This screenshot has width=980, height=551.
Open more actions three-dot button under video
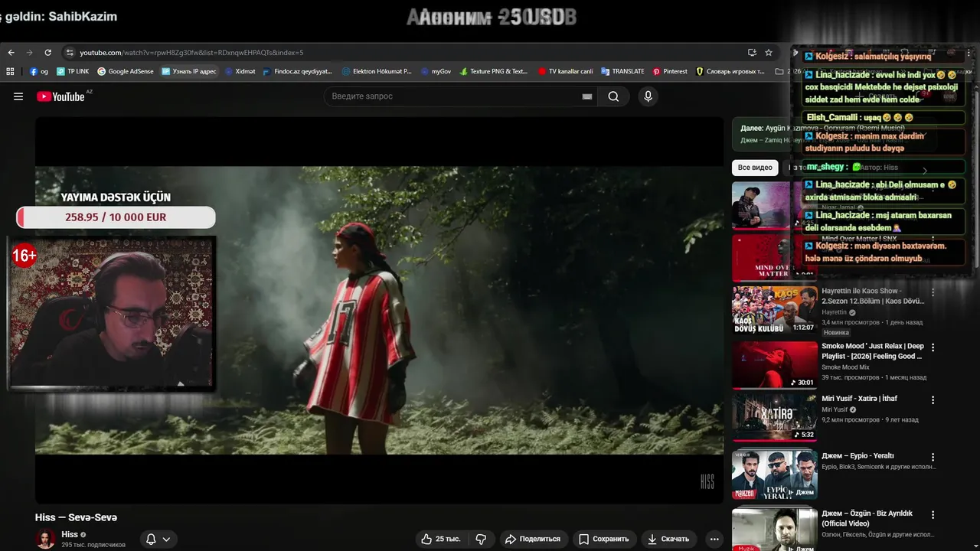pos(714,539)
